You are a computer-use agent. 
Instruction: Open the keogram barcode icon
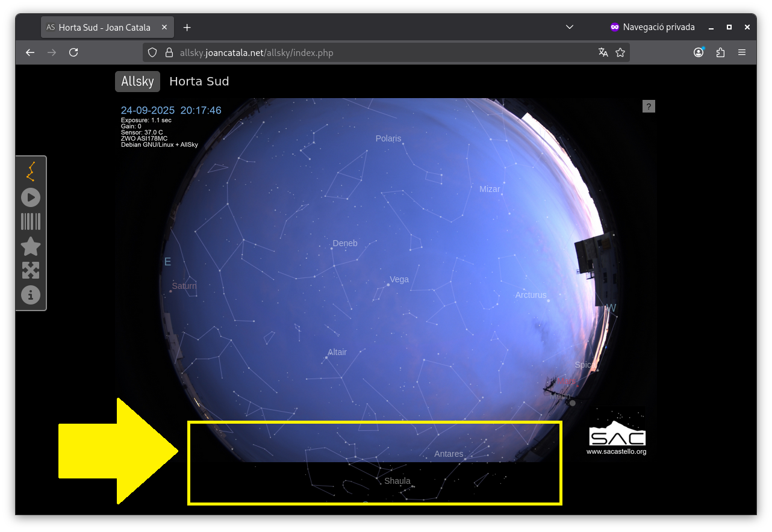click(31, 221)
